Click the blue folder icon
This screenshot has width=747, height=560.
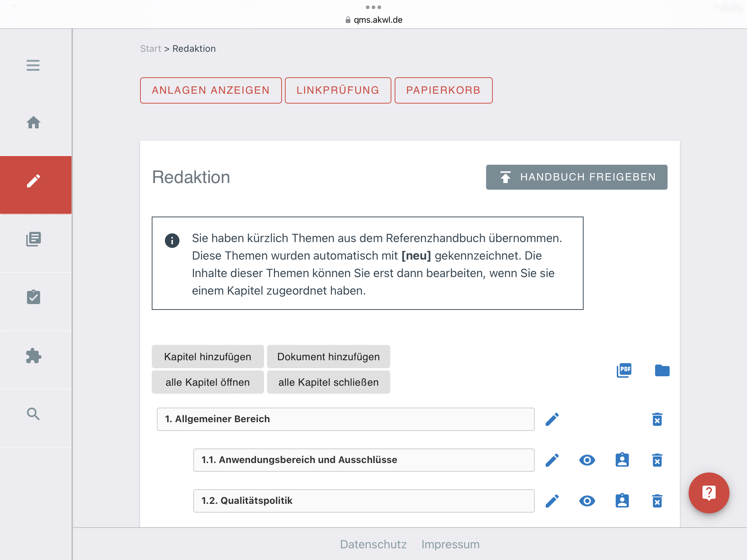(662, 370)
